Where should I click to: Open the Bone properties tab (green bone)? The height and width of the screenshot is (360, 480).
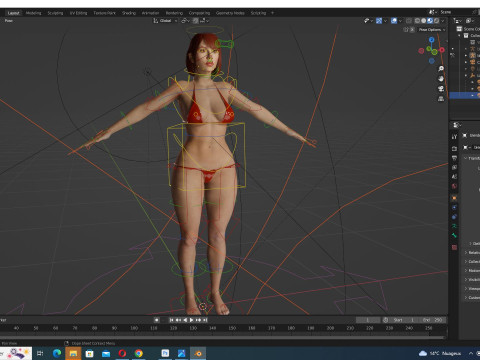(454, 235)
